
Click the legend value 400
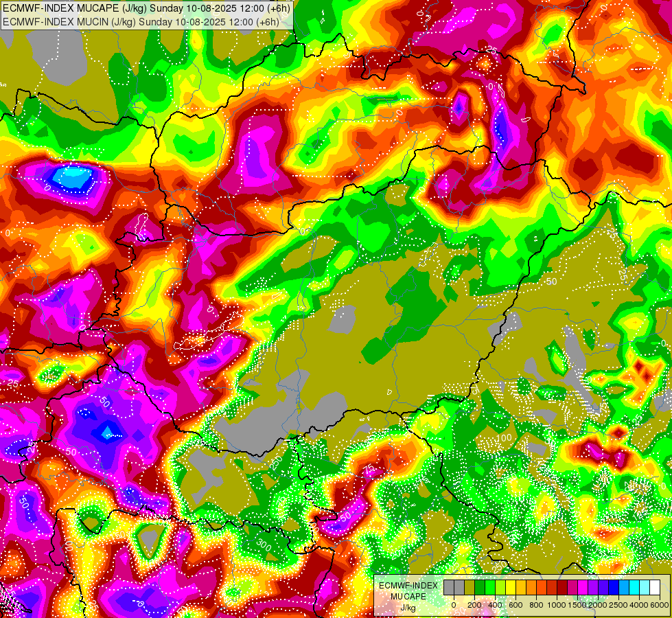click(495, 605)
